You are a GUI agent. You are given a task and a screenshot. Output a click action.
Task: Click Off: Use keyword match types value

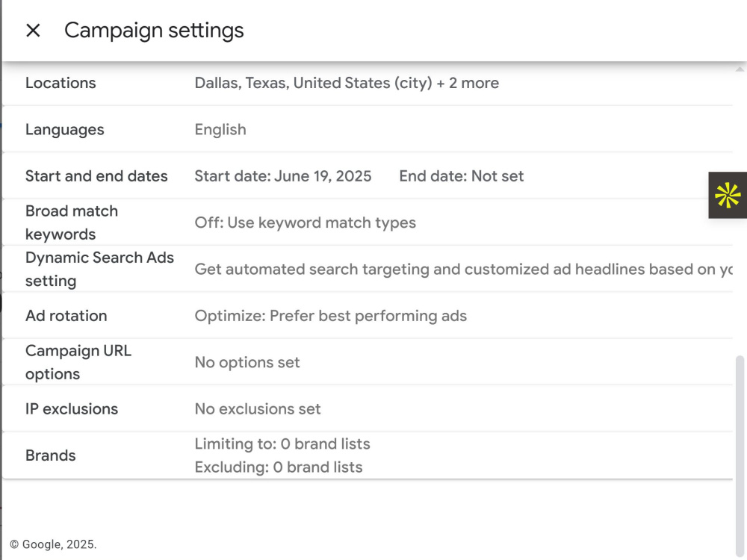coord(305,223)
